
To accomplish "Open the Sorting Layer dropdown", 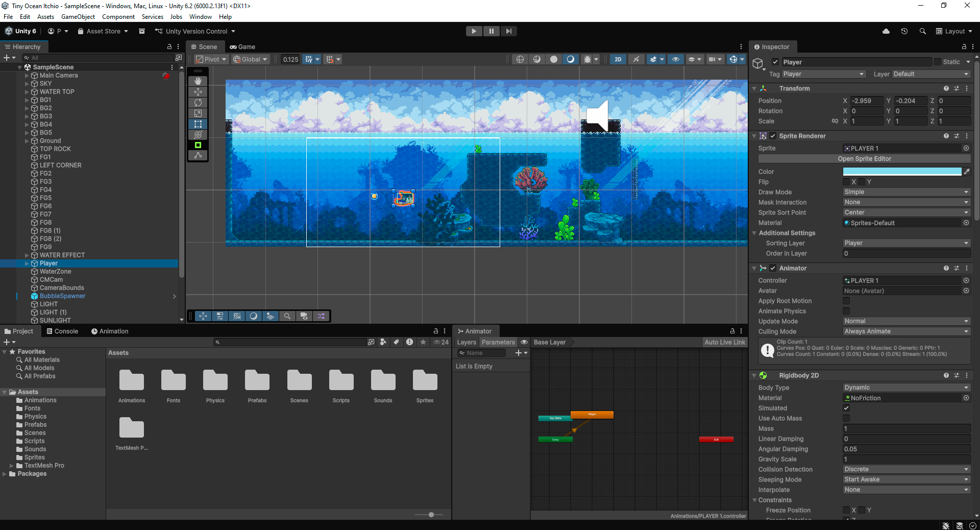I will tap(906, 244).
